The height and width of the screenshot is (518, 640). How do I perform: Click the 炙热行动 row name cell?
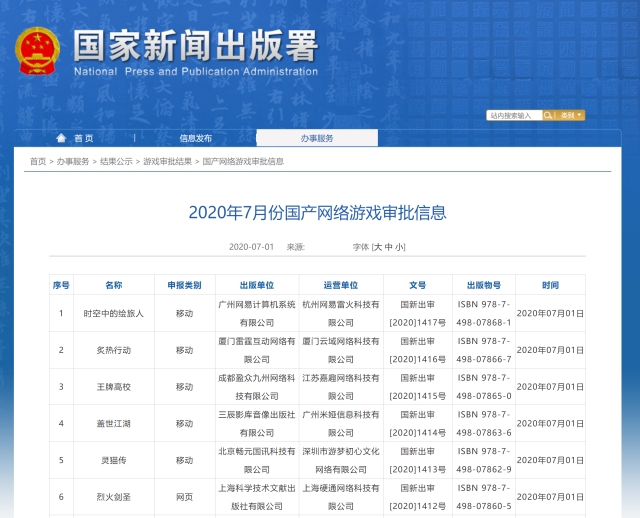point(113,350)
